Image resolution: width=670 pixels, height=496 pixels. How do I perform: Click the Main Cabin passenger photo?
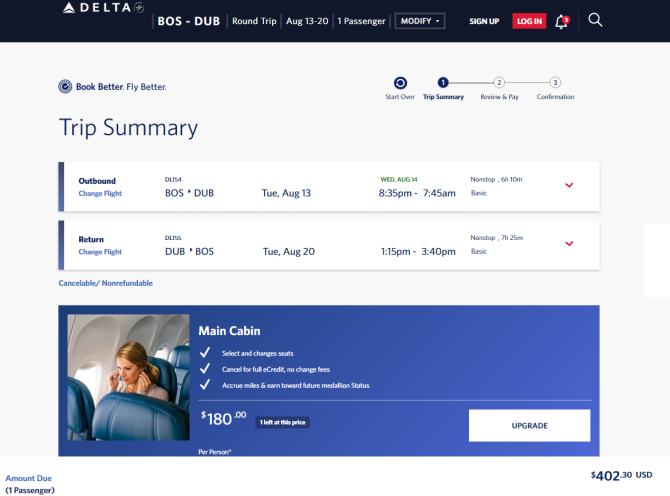tap(128, 377)
